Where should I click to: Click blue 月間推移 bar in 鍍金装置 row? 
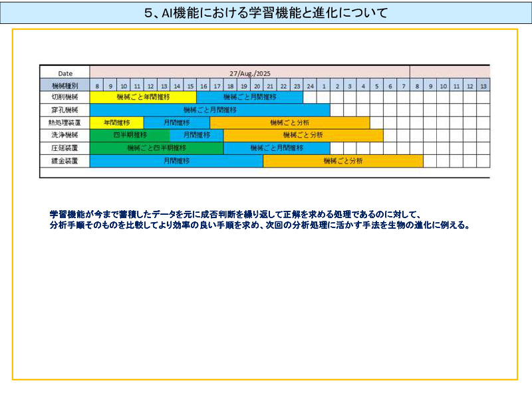pos(176,161)
